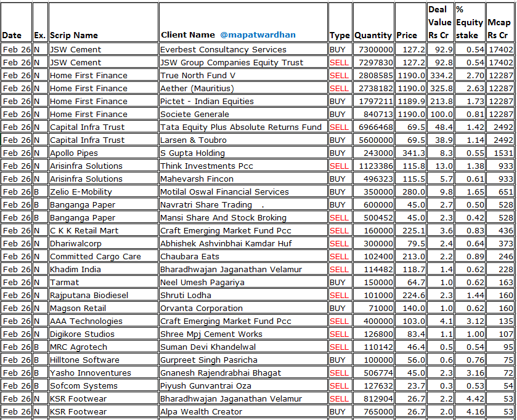Image resolution: width=517 pixels, height=420 pixels.
Task: Click the 'True North Fund V' cell
Action: (243, 75)
